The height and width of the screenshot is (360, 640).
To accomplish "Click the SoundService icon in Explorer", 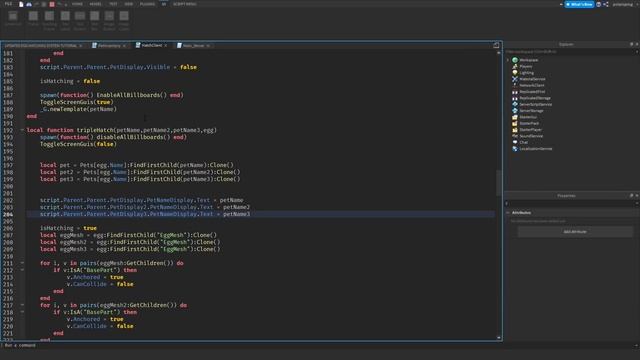I will coord(515,136).
